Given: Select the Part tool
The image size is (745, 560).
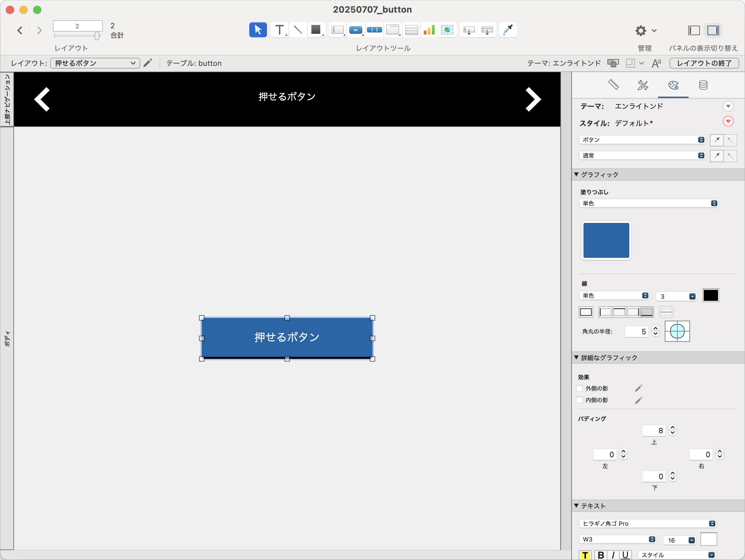Looking at the screenshot, I should pyautogui.click(x=487, y=30).
